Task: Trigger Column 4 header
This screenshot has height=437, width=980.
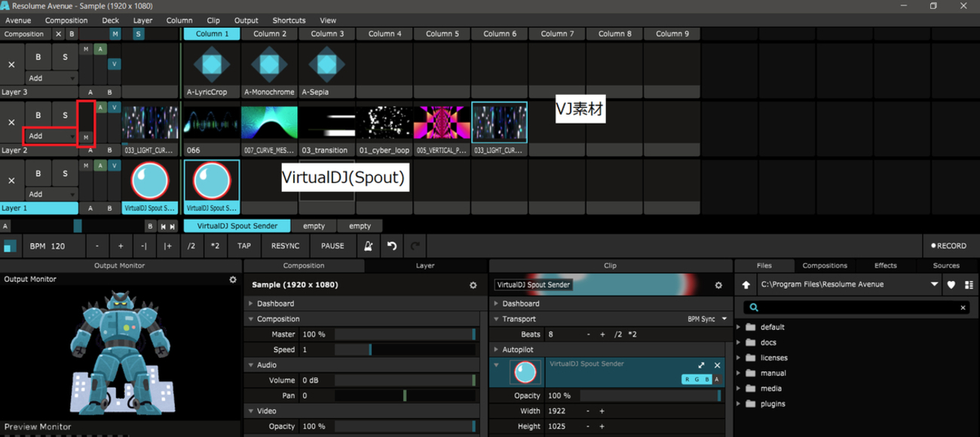Action: (x=384, y=34)
